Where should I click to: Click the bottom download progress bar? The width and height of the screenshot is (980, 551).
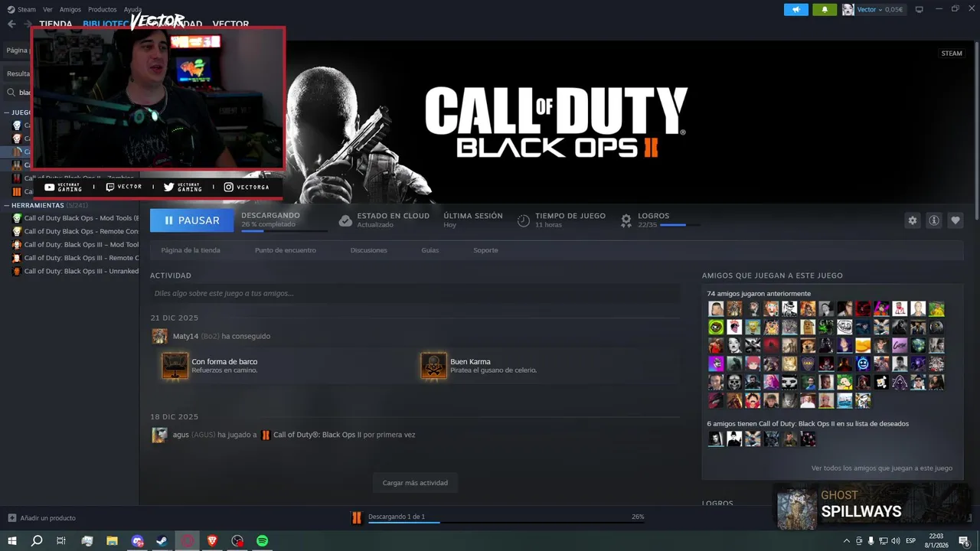(x=506, y=523)
